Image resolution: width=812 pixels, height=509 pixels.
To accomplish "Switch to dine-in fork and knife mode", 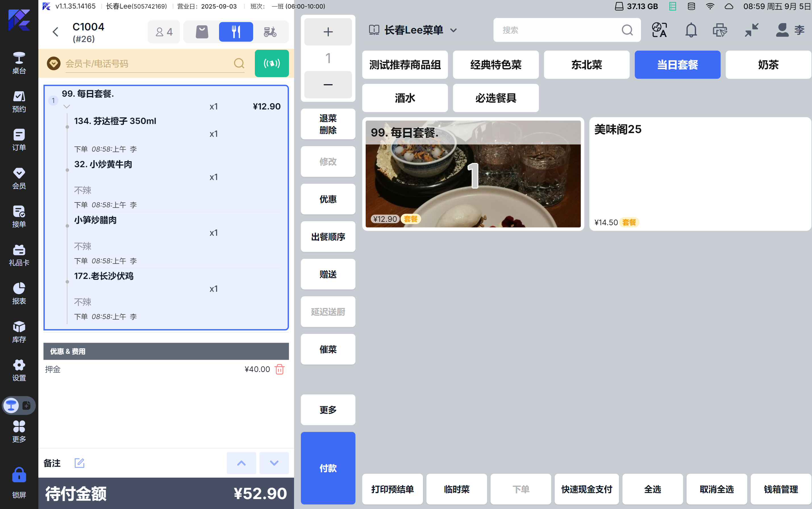I will [x=236, y=32].
